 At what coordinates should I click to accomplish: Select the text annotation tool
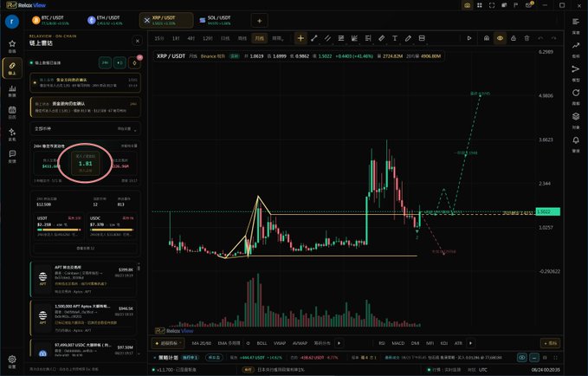(395, 38)
